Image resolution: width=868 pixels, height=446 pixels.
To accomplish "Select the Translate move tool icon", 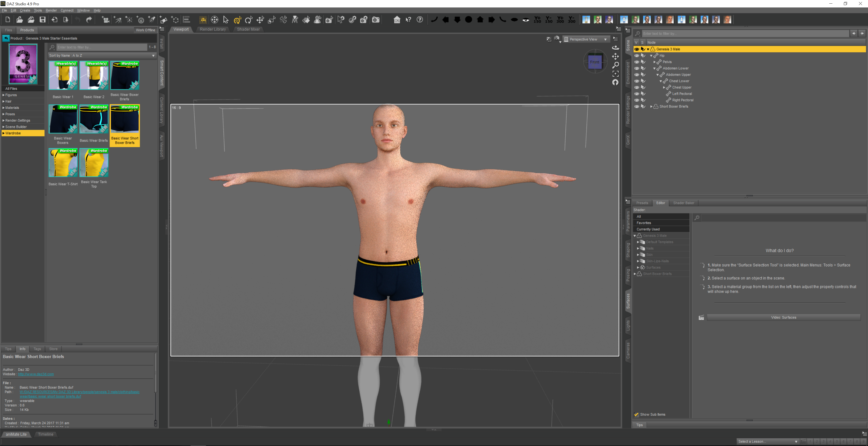I will point(260,20).
